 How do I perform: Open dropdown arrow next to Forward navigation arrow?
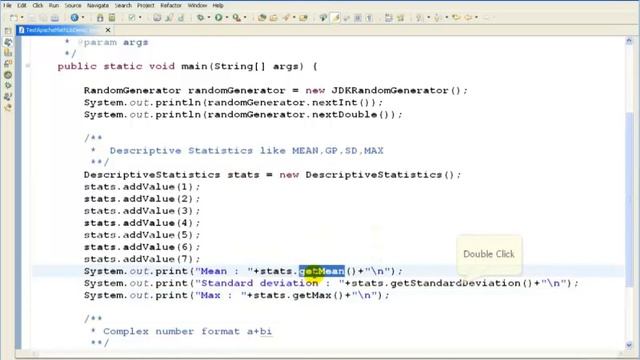coord(476,18)
